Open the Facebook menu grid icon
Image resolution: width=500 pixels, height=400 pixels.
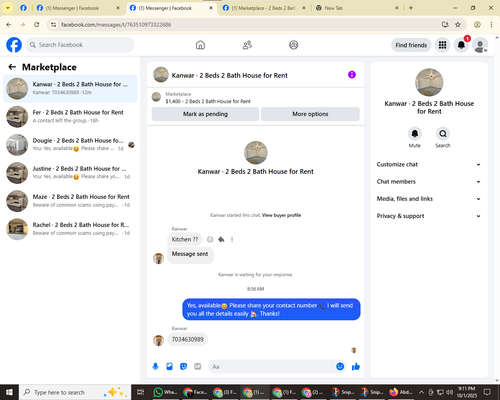[x=442, y=45]
